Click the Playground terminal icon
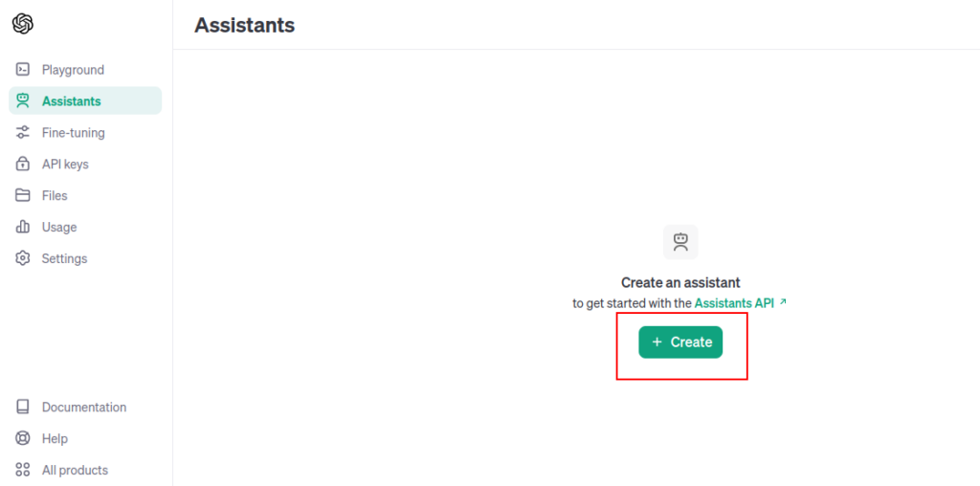The height and width of the screenshot is (486, 980). point(23,69)
